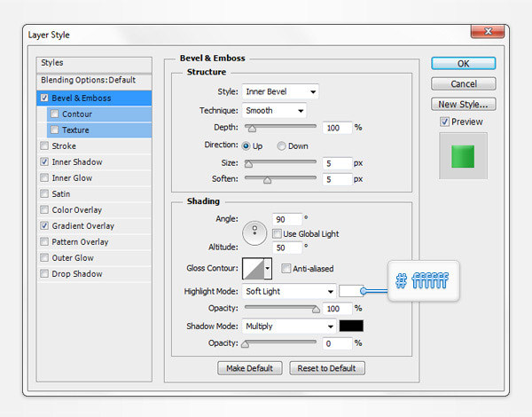Click the Gloss Contour curve thumbnail
532x417 pixels.
click(253, 268)
